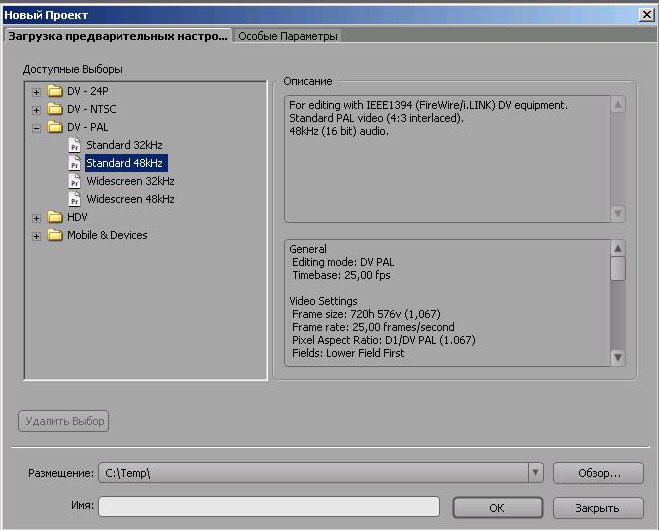Click the General settings scroll down arrow
This screenshot has width=659, height=530.
click(617, 358)
